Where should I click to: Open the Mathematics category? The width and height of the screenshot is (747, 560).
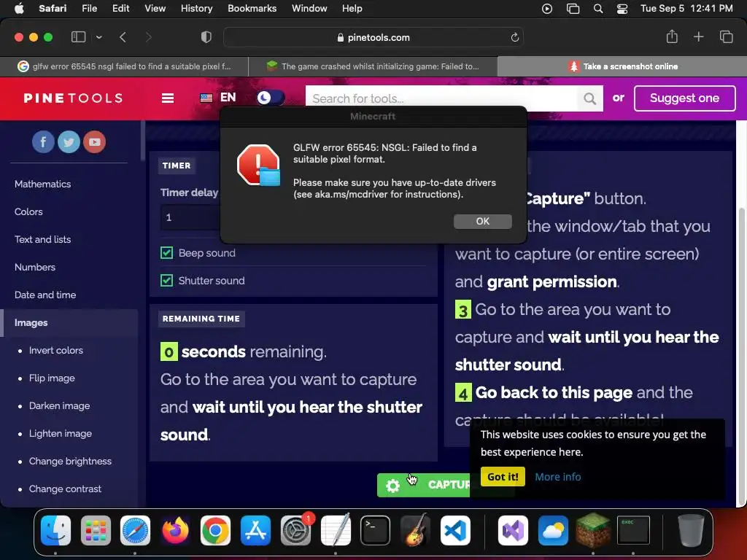pyautogui.click(x=43, y=184)
